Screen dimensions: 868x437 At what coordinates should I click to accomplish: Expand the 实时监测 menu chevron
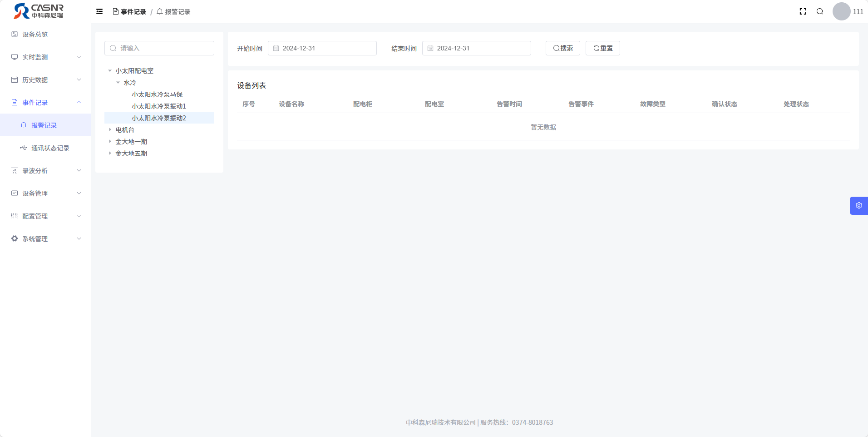pyautogui.click(x=79, y=57)
